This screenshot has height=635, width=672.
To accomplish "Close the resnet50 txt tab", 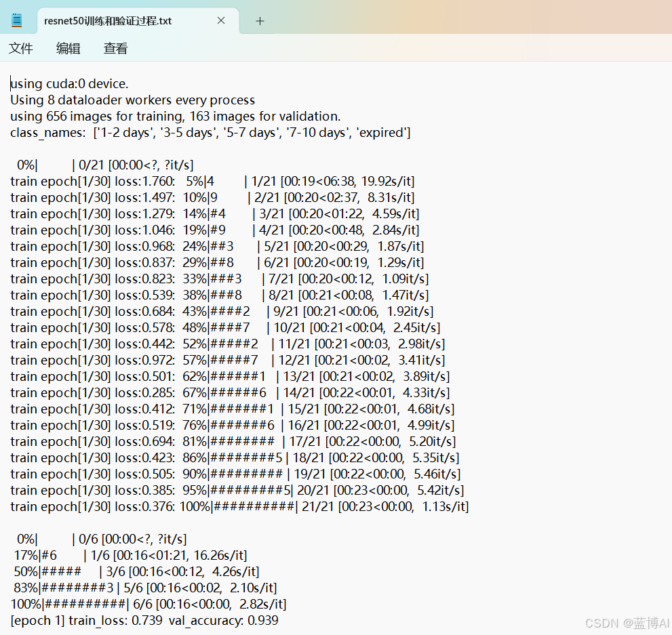I will 221,20.
